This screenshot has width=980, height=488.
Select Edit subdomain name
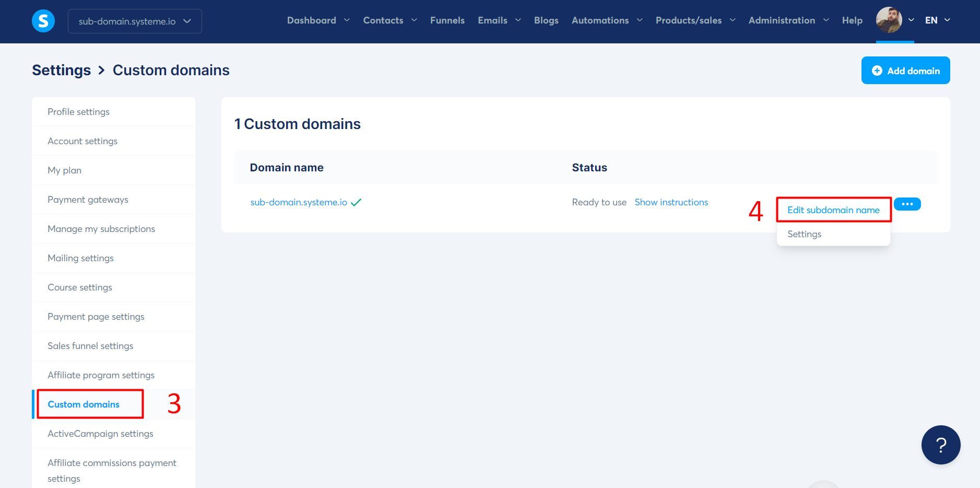click(x=833, y=210)
